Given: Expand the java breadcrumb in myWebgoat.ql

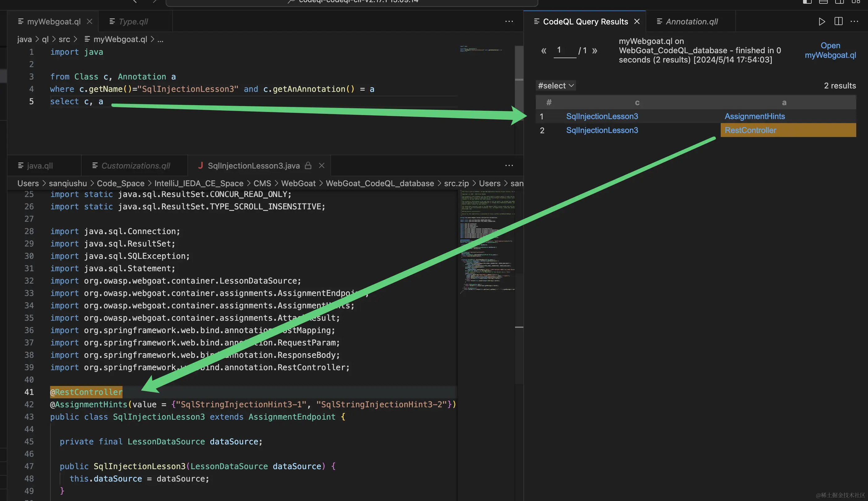Looking at the screenshot, I should point(24,39).
